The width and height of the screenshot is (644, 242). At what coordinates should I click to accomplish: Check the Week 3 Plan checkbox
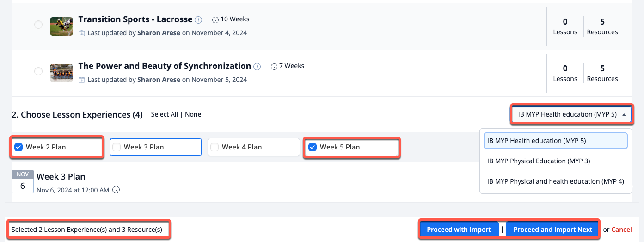click(117, 147)
